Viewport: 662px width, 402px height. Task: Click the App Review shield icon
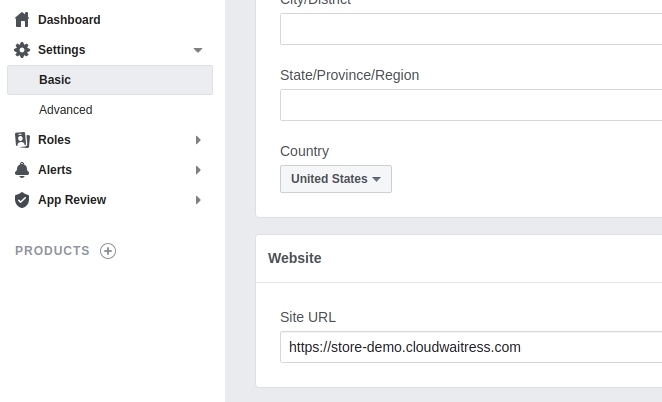click(22, 200)
